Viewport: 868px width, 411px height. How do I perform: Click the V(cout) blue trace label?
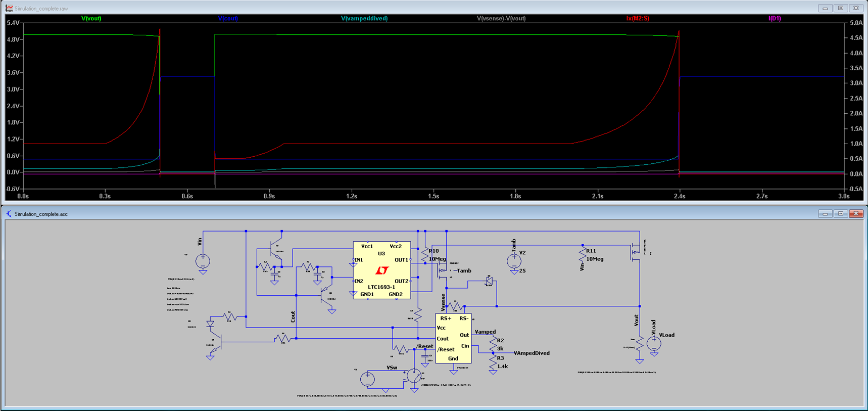[228, 18]
